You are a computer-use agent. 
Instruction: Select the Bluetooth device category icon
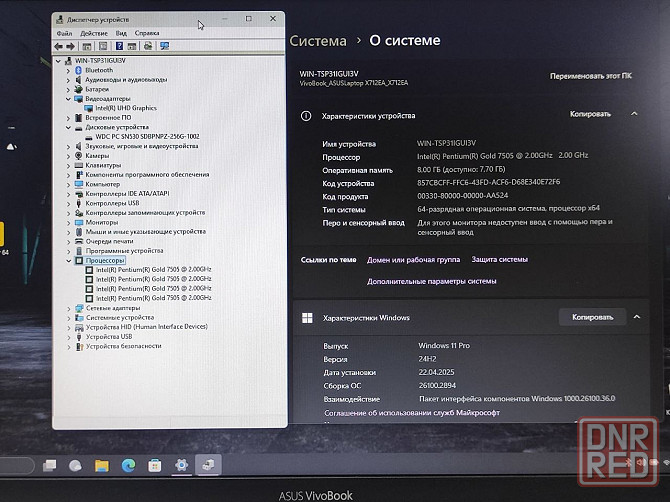tap(78, 70)
